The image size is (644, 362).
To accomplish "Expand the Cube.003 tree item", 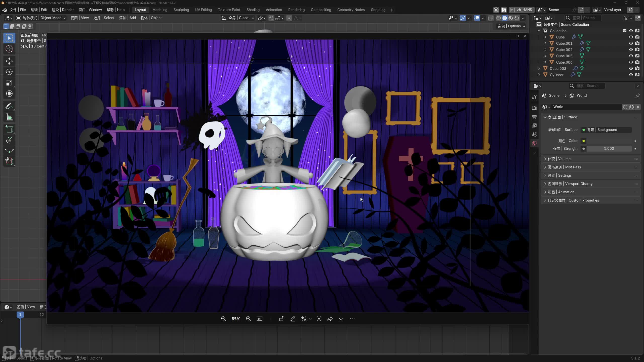I will (x=539, y=68).
